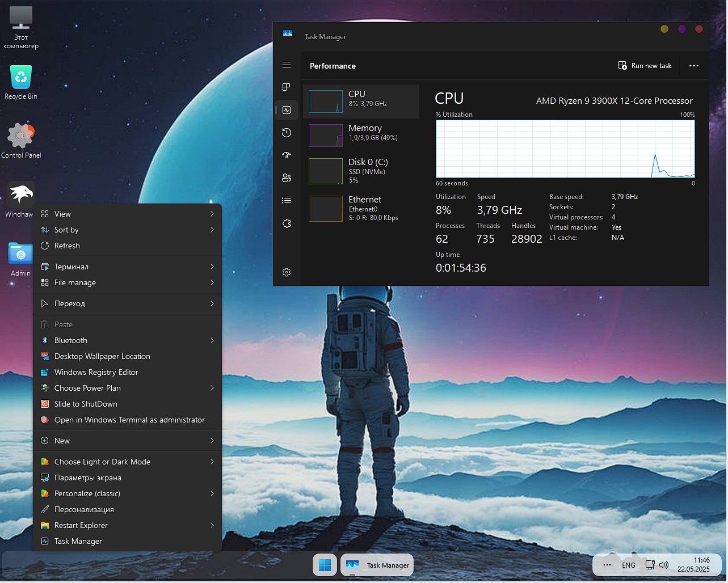Open Desktop Wallpaper Location menu entry

(127, 356)
